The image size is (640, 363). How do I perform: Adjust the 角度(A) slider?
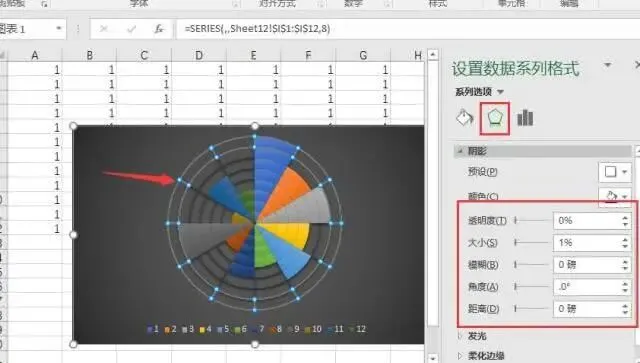pyautogui.click(x=531, y=287)
